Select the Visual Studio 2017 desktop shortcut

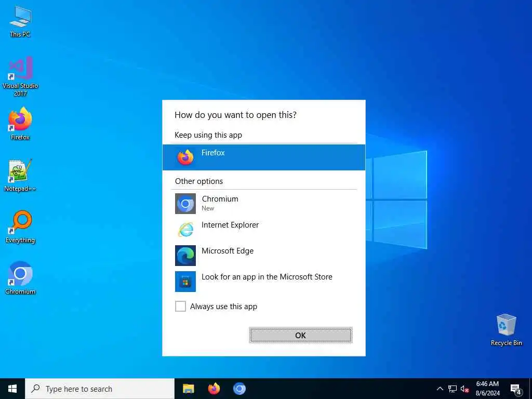coord(20,76)
